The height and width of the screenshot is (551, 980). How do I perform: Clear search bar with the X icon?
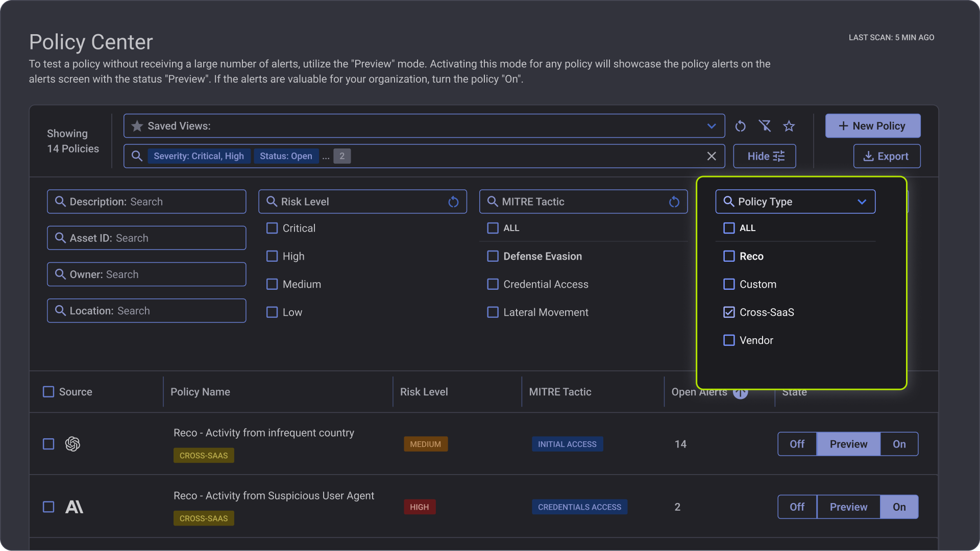tap(712, 156)
